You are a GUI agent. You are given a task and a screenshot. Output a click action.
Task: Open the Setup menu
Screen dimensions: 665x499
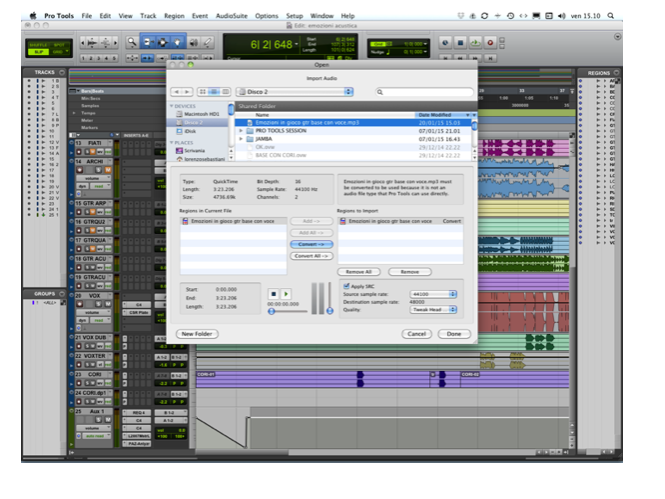294,16
